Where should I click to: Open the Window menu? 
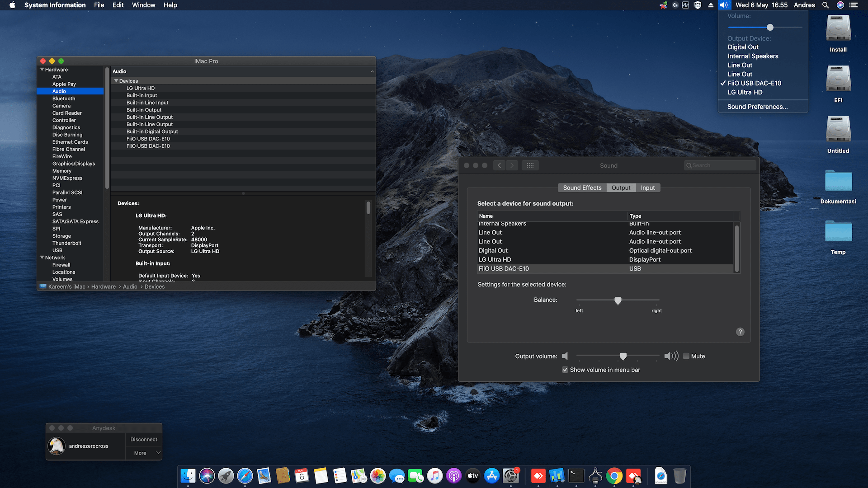[143, 5]
